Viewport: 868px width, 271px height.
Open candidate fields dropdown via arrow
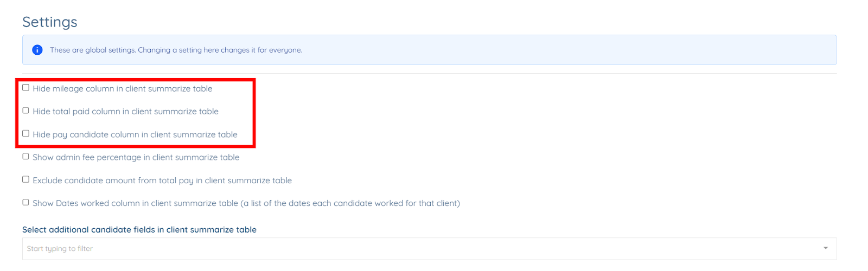point(825,248)
